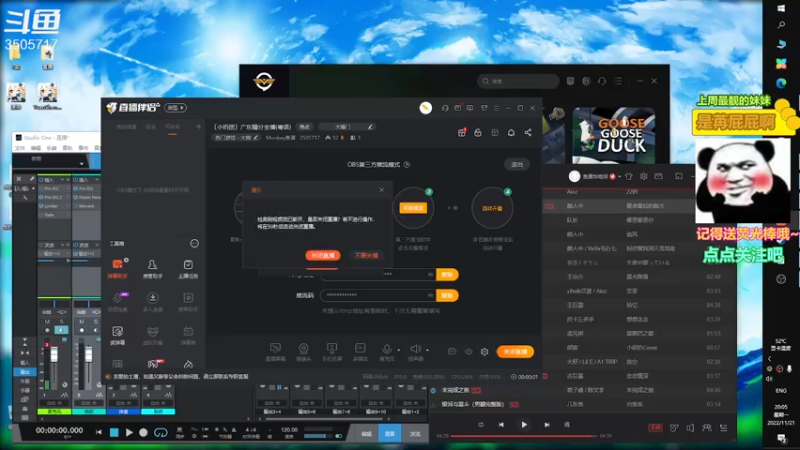Click the 扬声器 speaker icon
The width and height of the screenshot is (800, 450).
click(x=415, y=349)
